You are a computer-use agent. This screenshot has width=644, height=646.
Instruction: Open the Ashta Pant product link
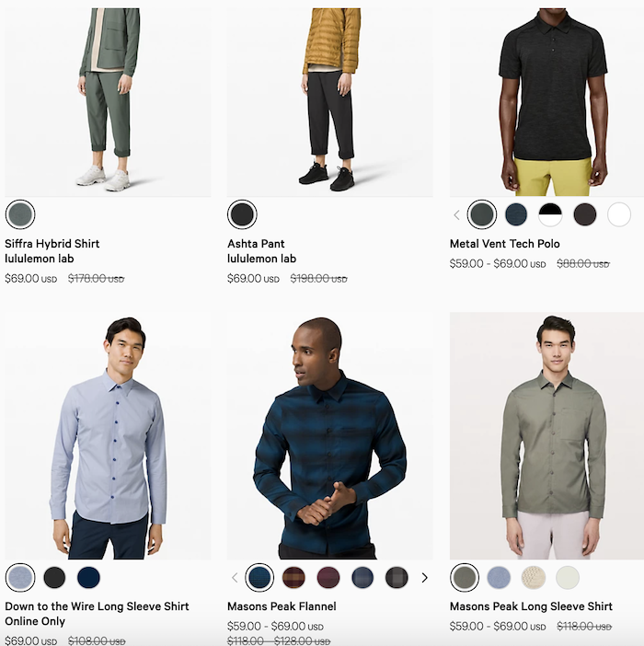point(256,244)
